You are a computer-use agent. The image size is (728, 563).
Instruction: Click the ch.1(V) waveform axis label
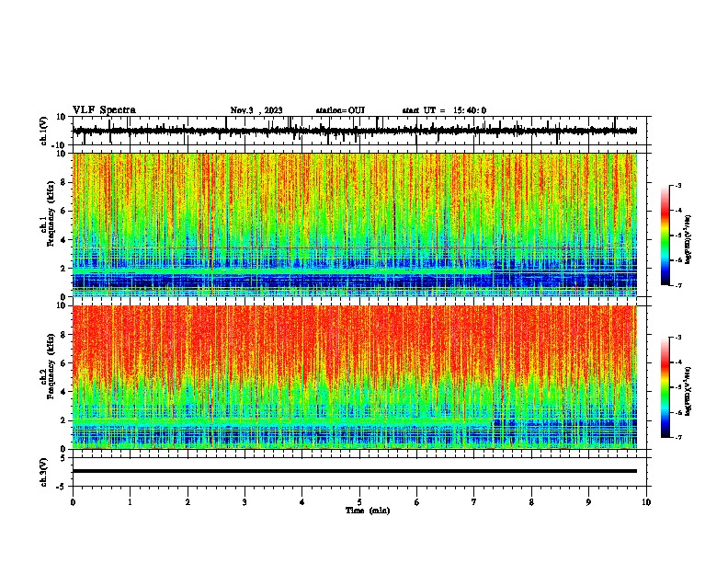44,131
